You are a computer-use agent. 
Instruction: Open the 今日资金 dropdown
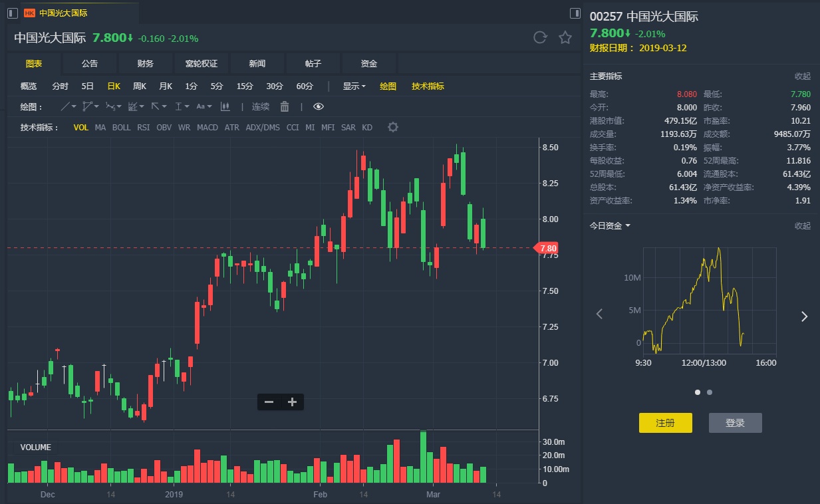point(610,225)
